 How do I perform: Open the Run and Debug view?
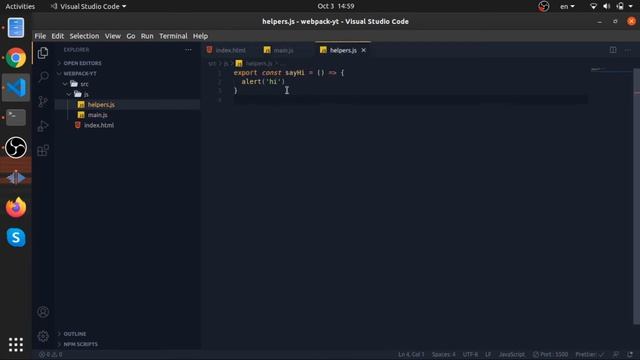[x=43, y=126]
